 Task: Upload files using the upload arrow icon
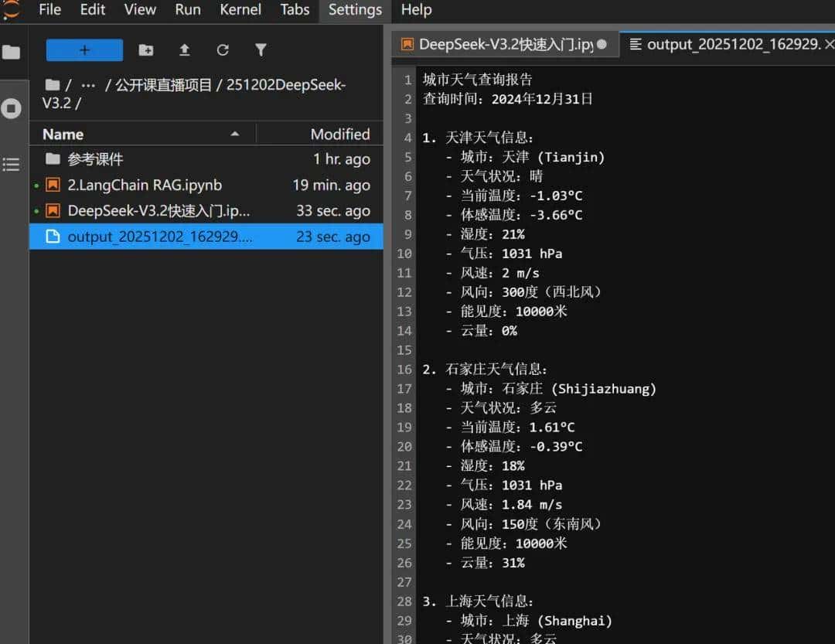(x=184, y=49)
